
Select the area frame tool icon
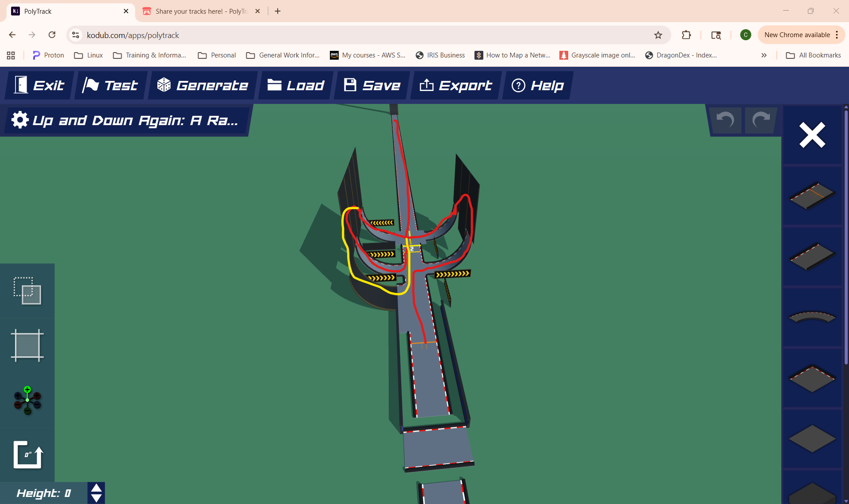point(27,345)
